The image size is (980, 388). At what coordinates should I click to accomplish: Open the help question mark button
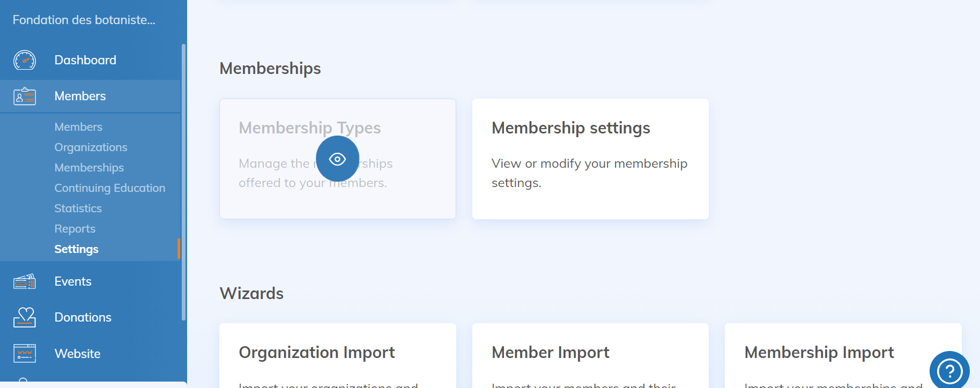(x=949, y=370)
